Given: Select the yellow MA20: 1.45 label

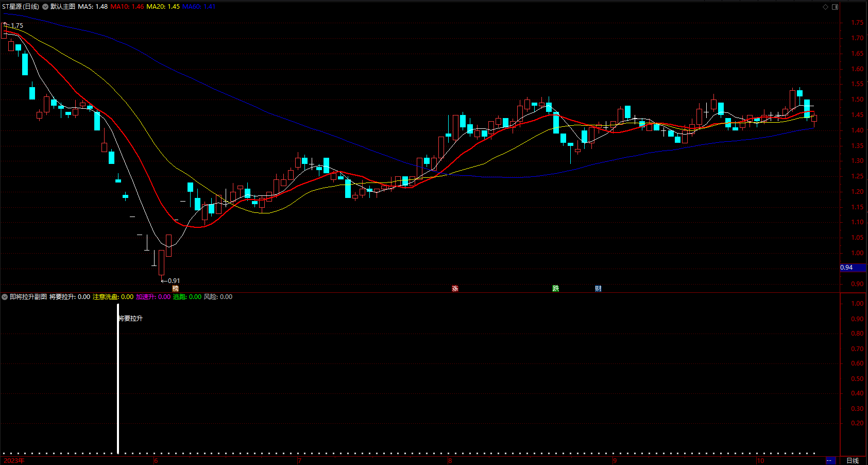Looking at the screenshot, I should [163, 7].
